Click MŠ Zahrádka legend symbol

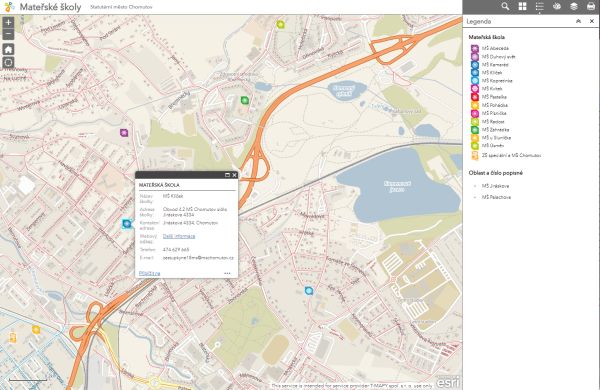pyautogui.click(x=475, y=130)
